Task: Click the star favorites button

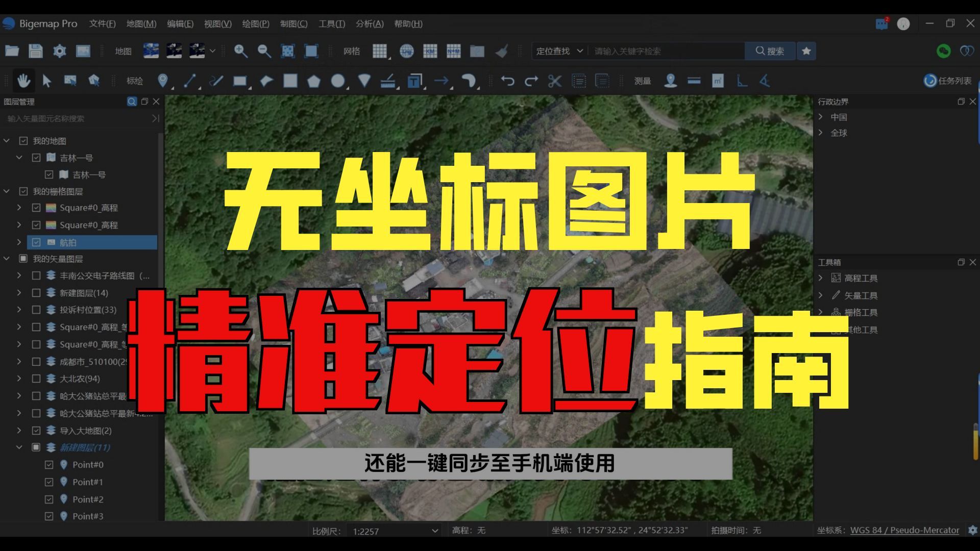Action: click(x=806, y=51)
